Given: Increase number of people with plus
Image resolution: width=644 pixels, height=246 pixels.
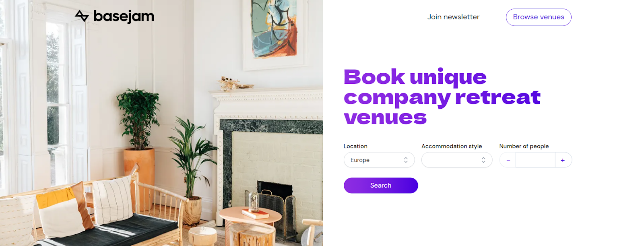Looking at the screenshot, I should click(563, 160).
